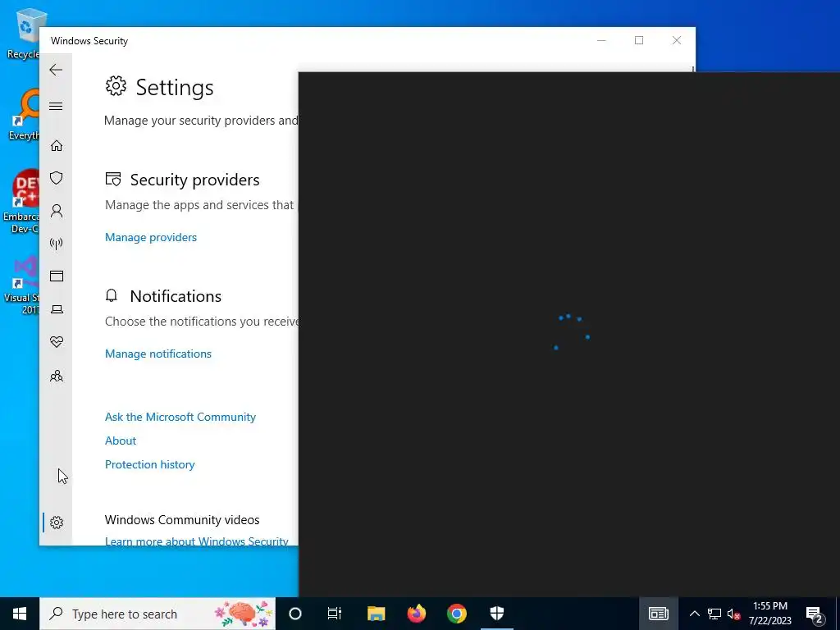This screenshot has height=630, width=840.
Task: Select Everything search desktop shortcut
Action: pos(24,115)
